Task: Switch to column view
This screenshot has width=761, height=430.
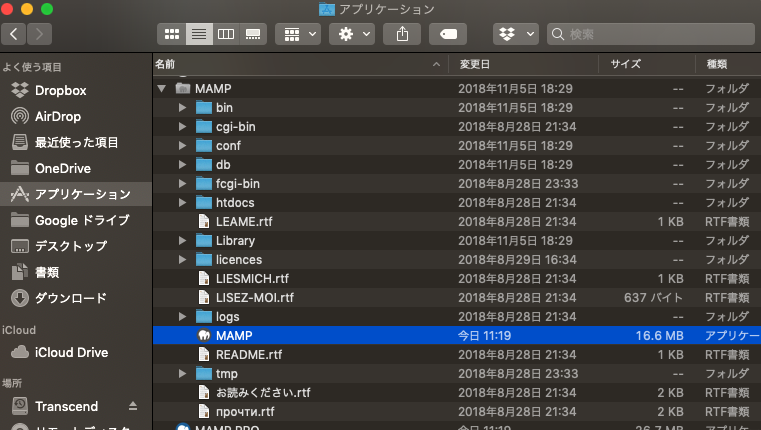Action: (x=226, y=34)
